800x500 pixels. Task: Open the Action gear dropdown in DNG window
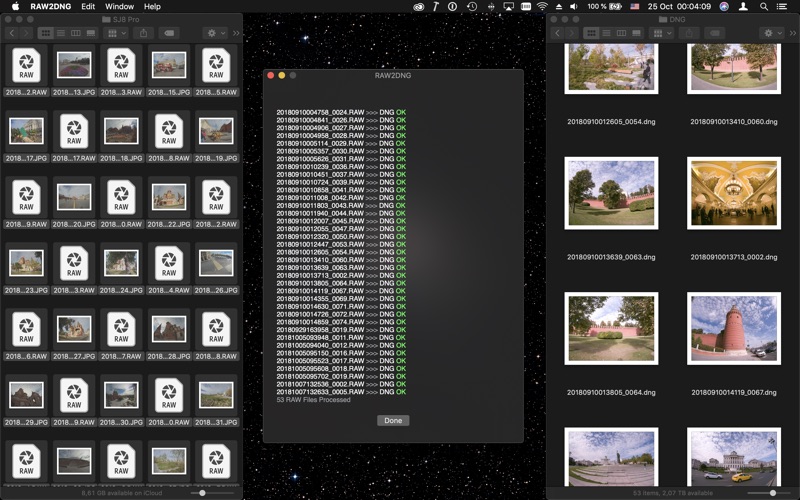772,33
